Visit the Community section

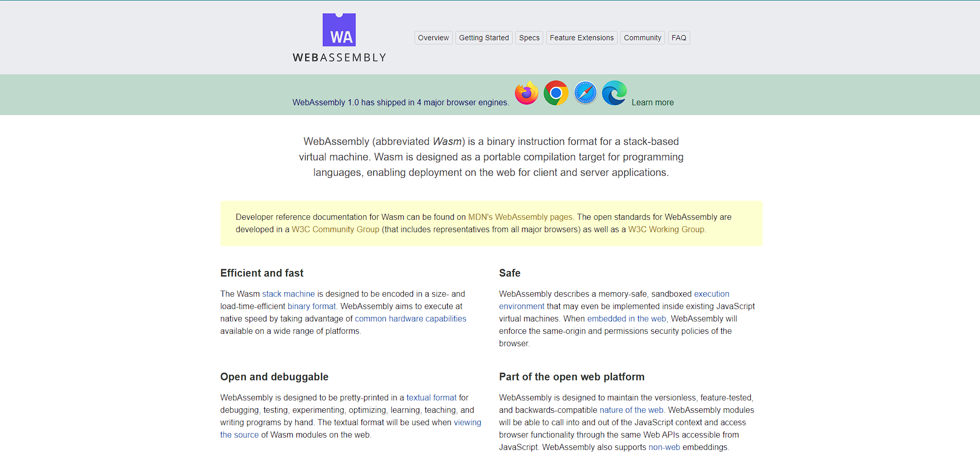pos(642,37)
